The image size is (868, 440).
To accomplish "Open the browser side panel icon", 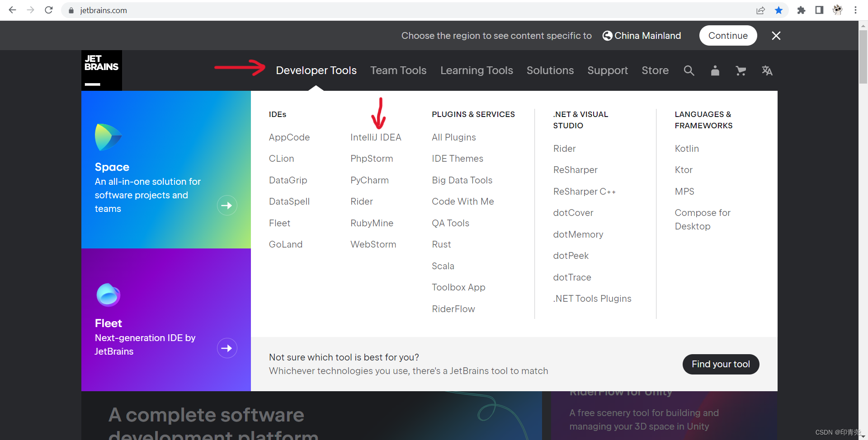I will click(x=819, y=10).
